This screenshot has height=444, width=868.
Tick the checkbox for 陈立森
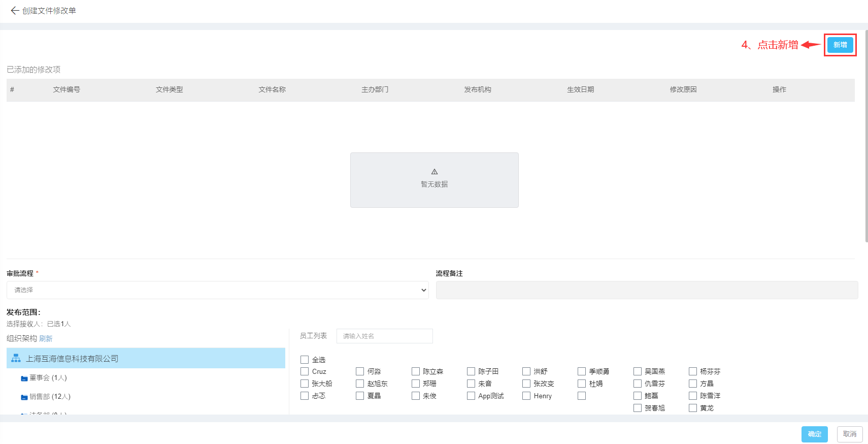[416, 371]
